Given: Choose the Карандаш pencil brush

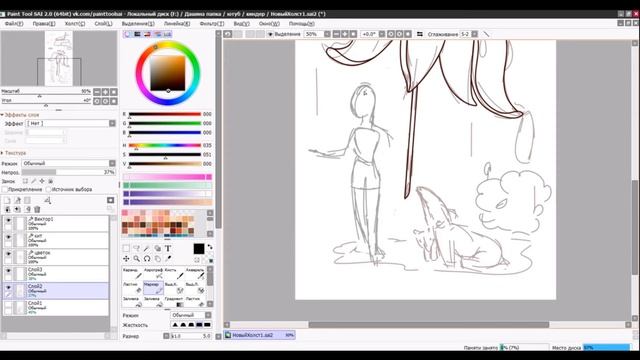Looking at the screenshot, I should (132, 274).
